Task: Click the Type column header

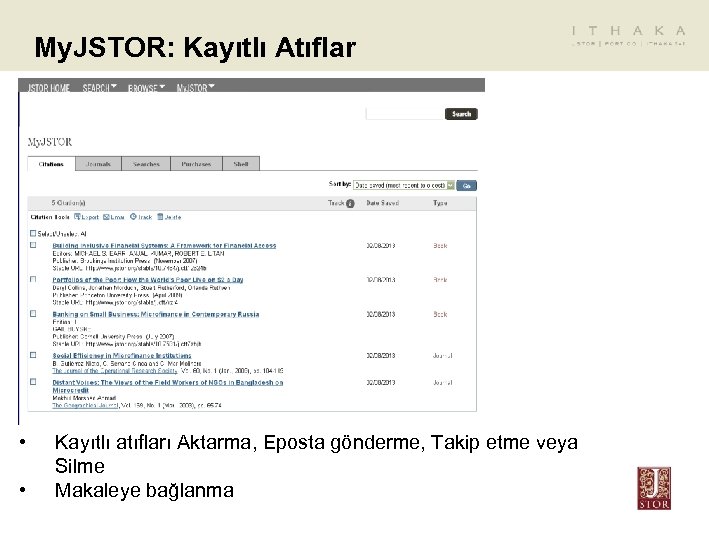Action: click(x=440, y=203)
